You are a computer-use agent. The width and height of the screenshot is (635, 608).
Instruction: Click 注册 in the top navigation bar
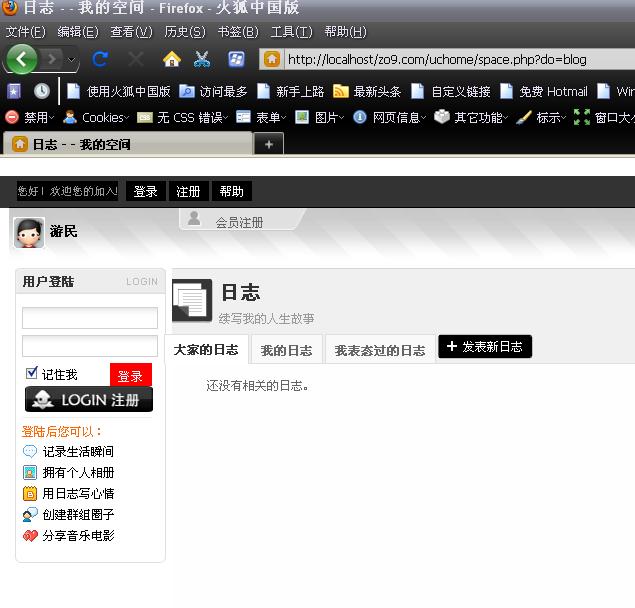tap(188, 191)
